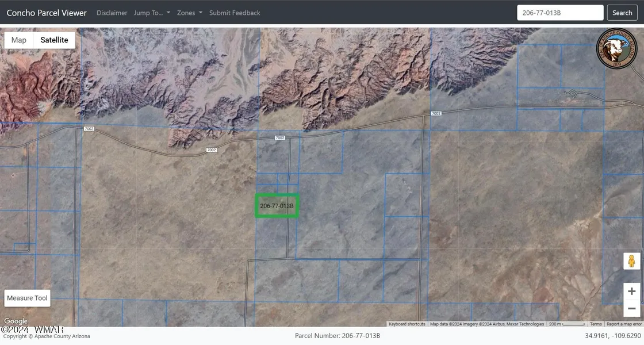Switch to Satellite view
Screen dimensions: 644x345
click(54, 40)
